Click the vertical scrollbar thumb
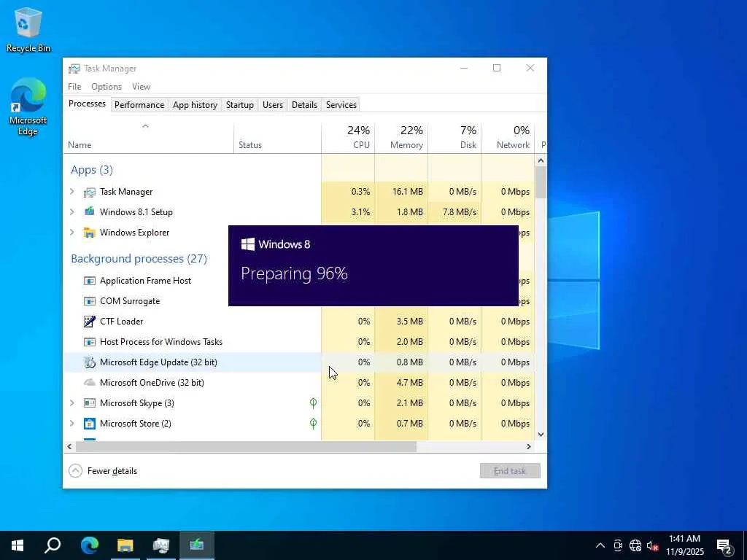 [x=541, y=182]
